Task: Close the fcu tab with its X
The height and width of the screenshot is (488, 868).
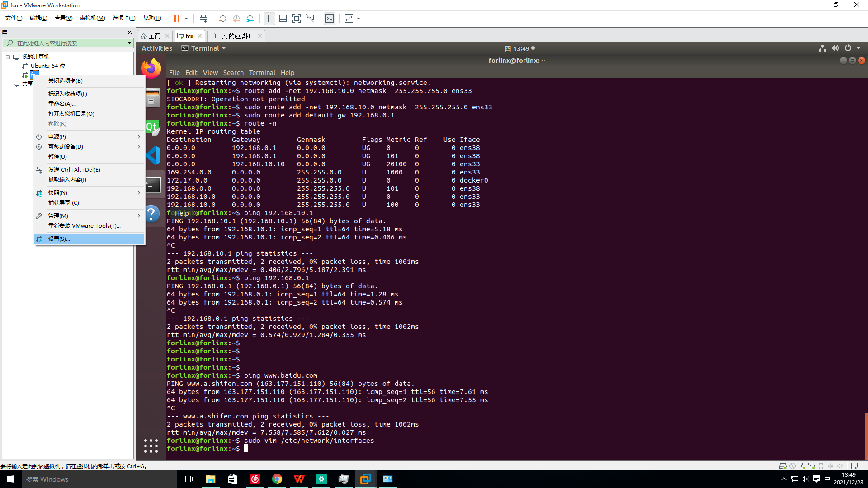Action: point(200,36)
